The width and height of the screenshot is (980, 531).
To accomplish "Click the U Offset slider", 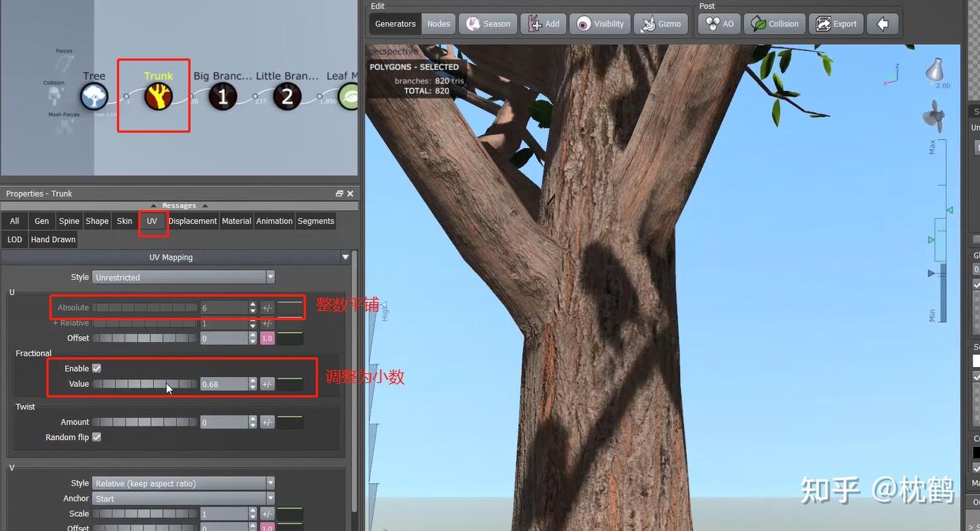I will click(x=144, y=338).
